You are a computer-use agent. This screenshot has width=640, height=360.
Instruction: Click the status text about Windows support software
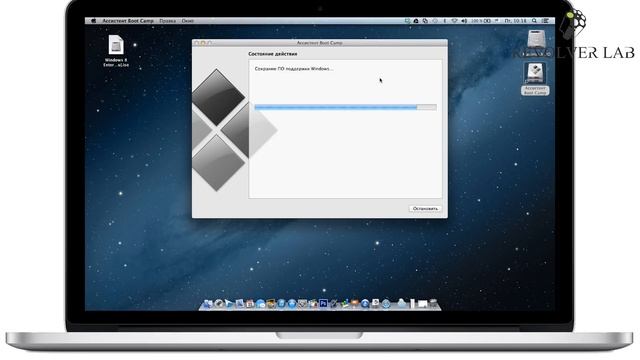[294, 69]
